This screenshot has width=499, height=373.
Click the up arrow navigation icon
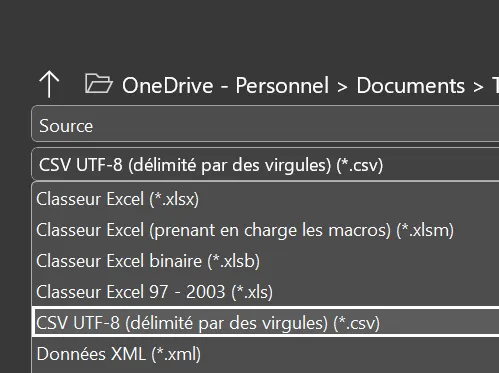[49, 84]
